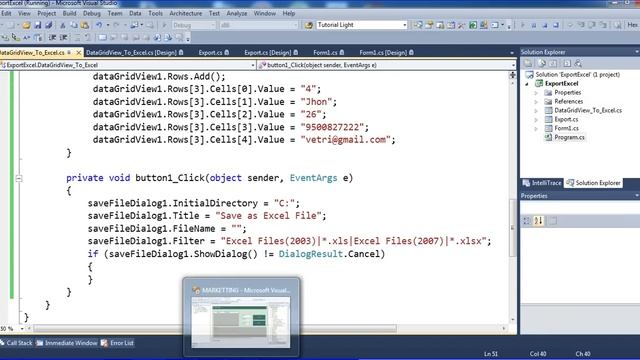Viewport: 640px width, 360px height.
Task: Click Solution Explorer View Class Diagram icon
Action: click(x=578, y=63)
